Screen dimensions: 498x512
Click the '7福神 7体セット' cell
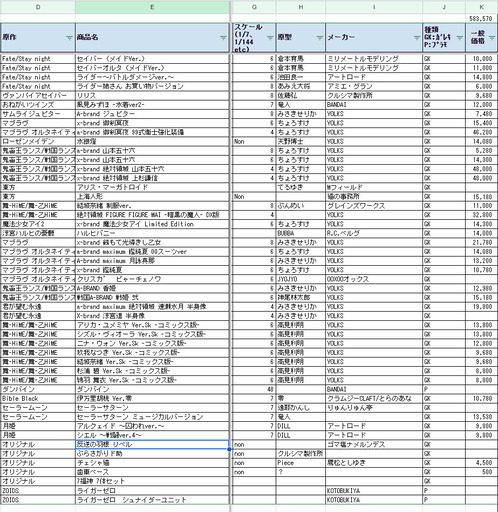152,481
